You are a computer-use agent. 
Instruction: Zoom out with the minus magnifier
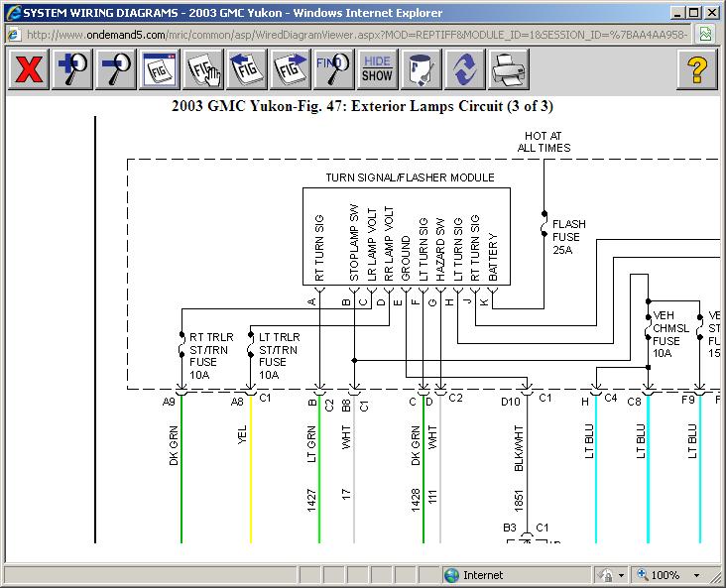tap(116, 69)
